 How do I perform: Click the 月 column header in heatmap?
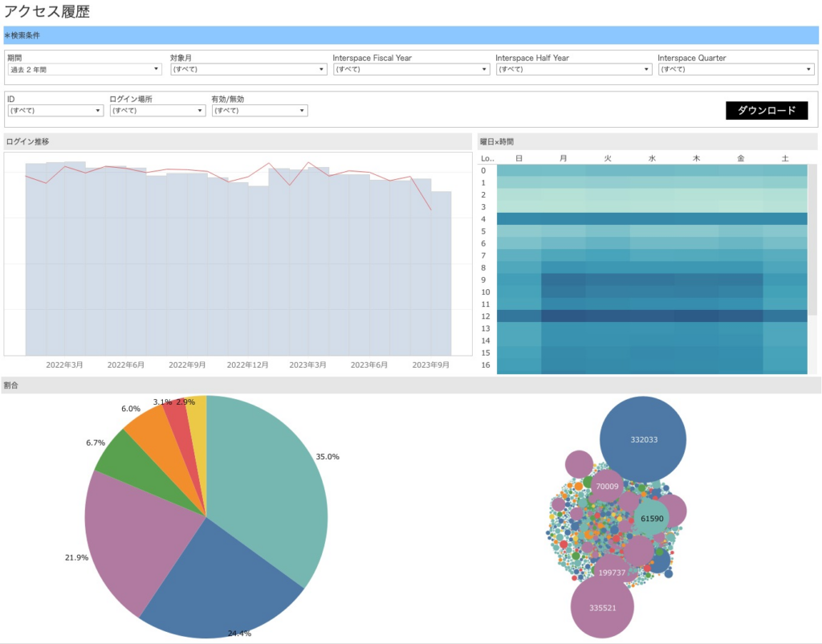click(x=564, y=159)
